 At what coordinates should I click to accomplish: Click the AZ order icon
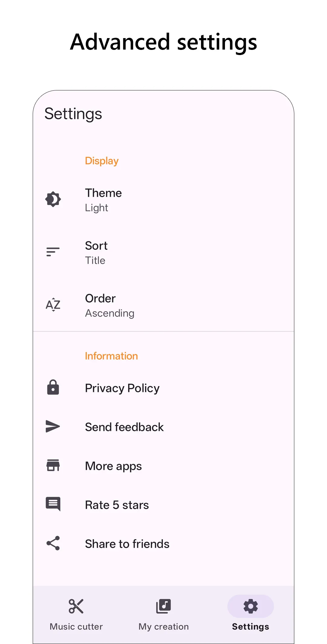(53, 304)
